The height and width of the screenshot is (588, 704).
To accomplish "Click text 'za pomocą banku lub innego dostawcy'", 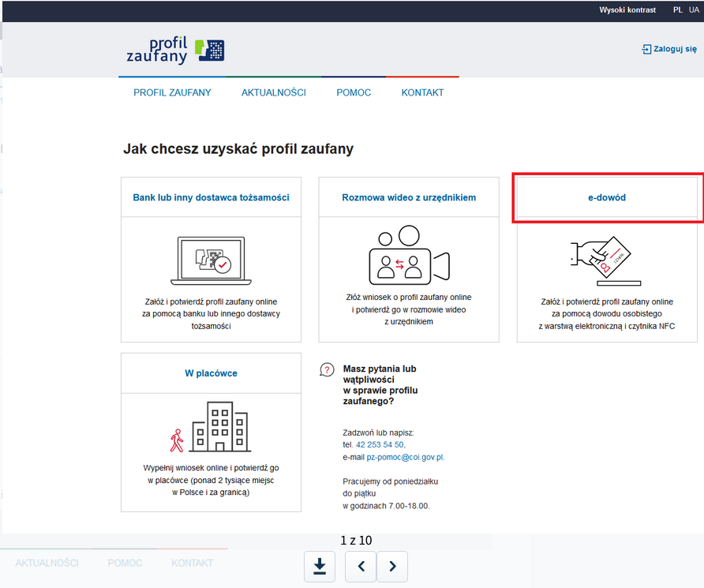I will click(x=211, y=314).
